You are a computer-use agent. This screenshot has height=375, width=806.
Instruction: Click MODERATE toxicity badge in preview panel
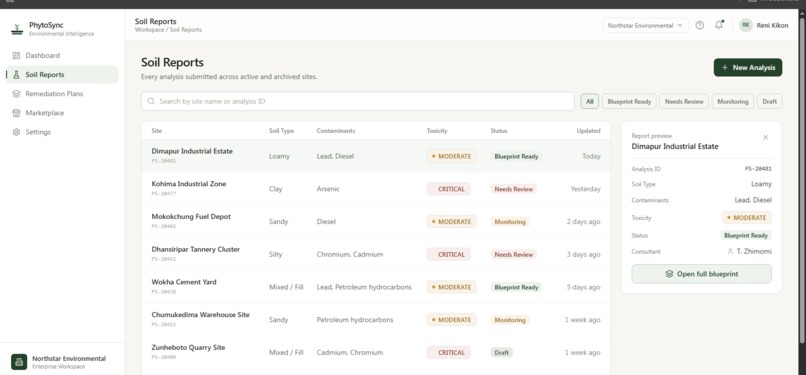pyautogui.click(x=747, y=218)
